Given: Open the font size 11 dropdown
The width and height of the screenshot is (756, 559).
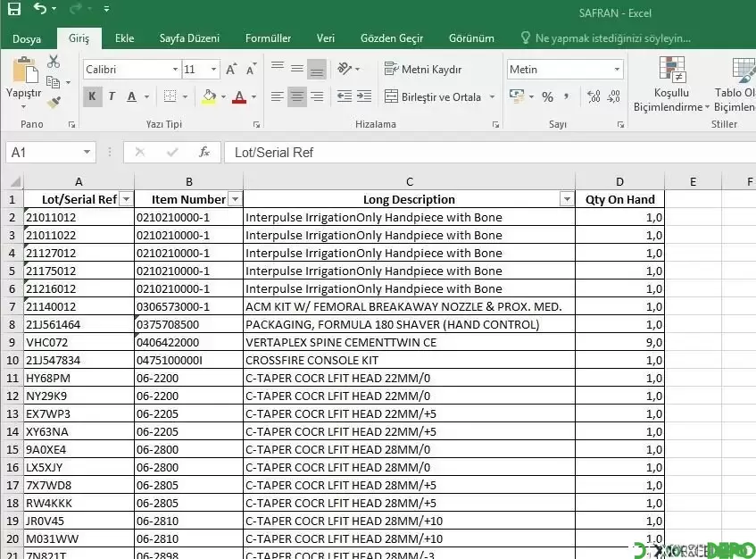Looking at the screenshot, I should point(213,70).
